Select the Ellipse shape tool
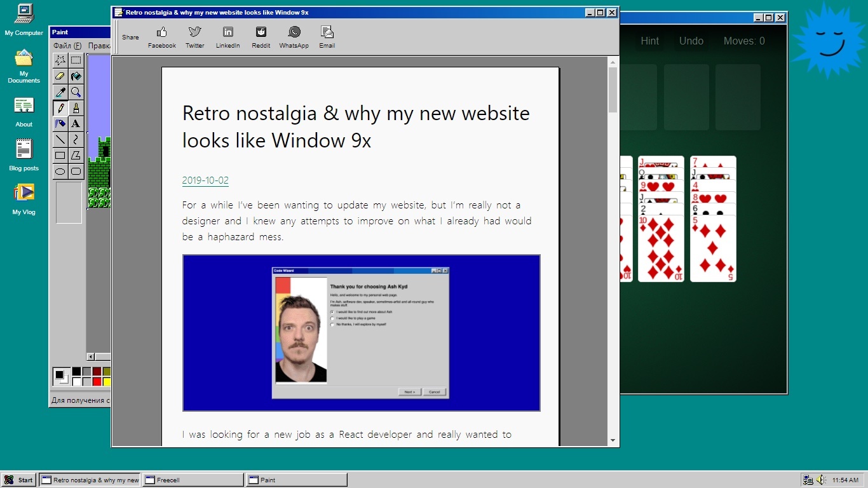 point(60,172)
